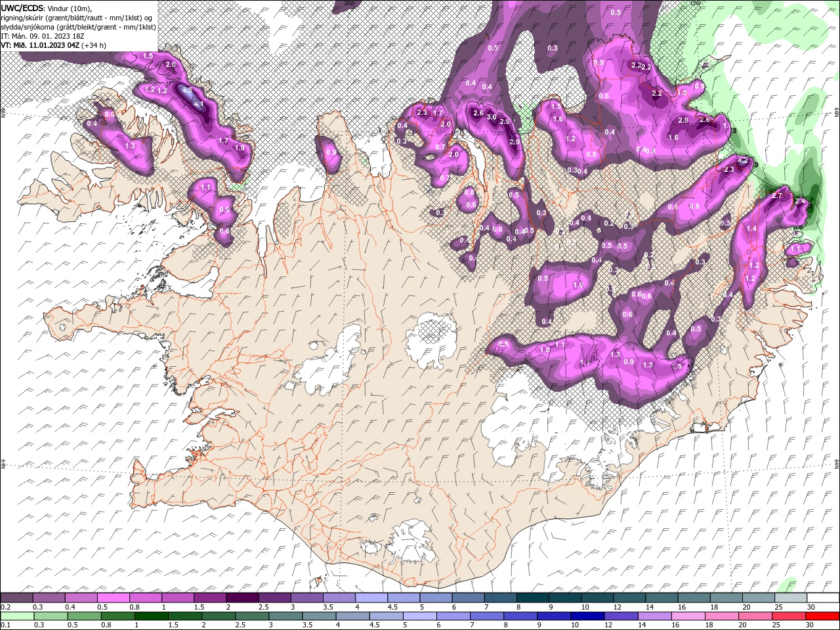Pick crimson lower swatch 25 to 30

(789, 616)
